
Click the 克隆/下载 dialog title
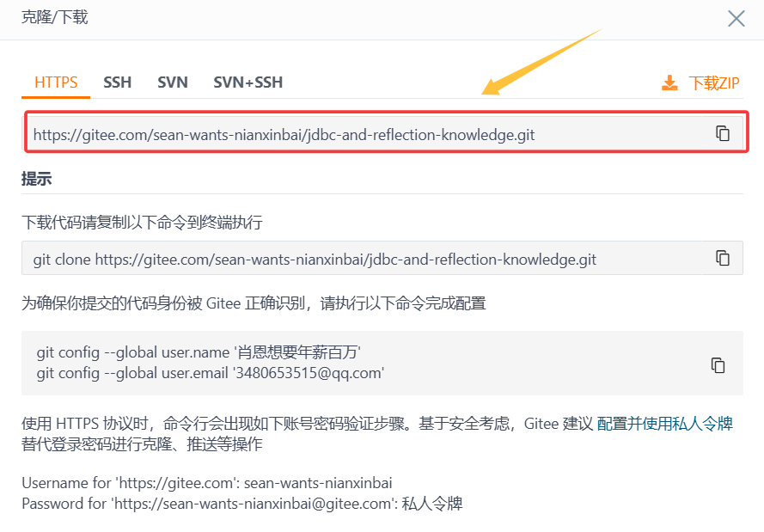click(55, 17)
